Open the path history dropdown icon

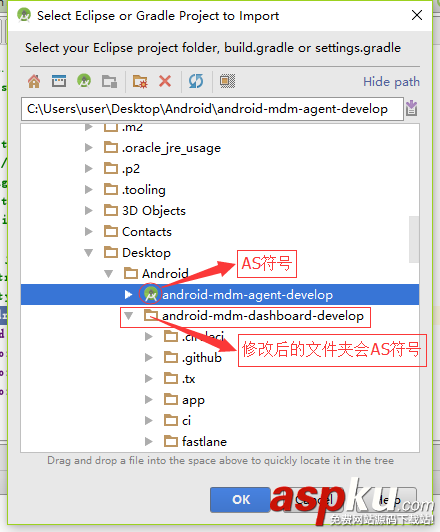pos(412,109)
